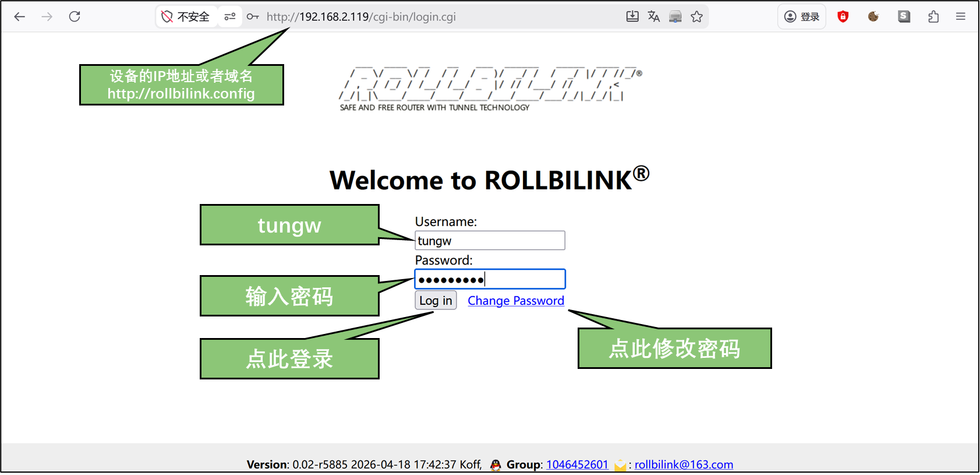Viewport: 980px width, 475px height.
Task: Click the Log in button
Action: (x=436, y=300)
